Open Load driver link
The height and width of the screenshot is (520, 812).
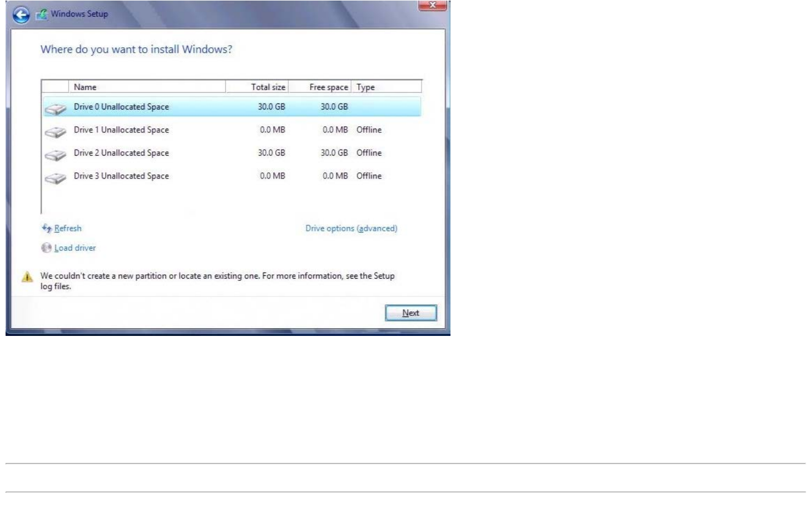pyautogui.click(x=75, y=248)
